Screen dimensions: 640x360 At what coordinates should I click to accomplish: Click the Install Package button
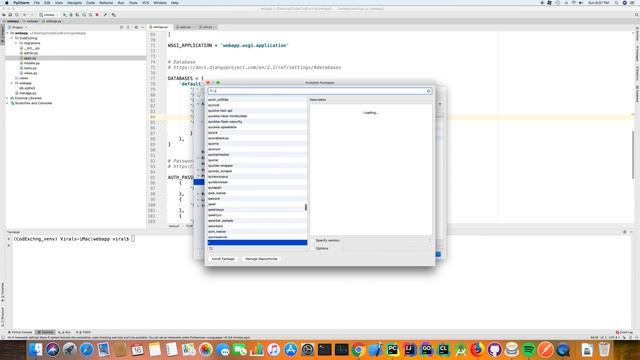(223, 259)
